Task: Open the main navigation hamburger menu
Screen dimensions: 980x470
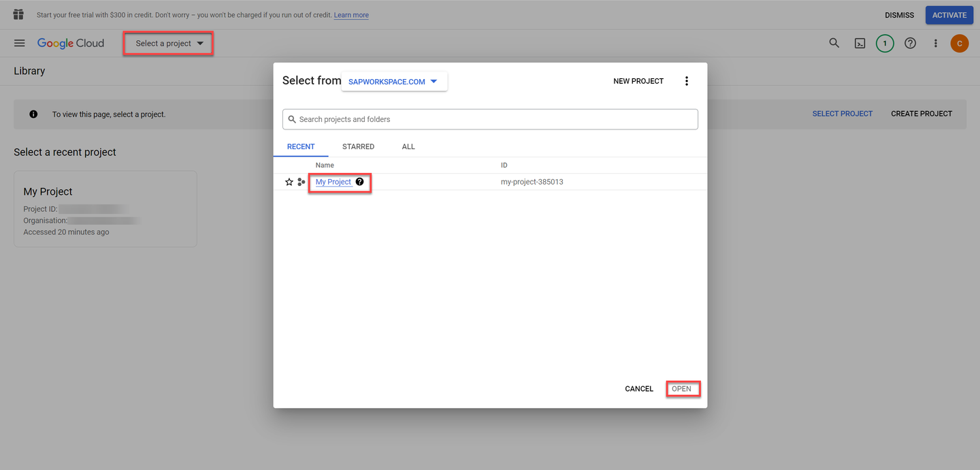Action: tap(20, 43)
